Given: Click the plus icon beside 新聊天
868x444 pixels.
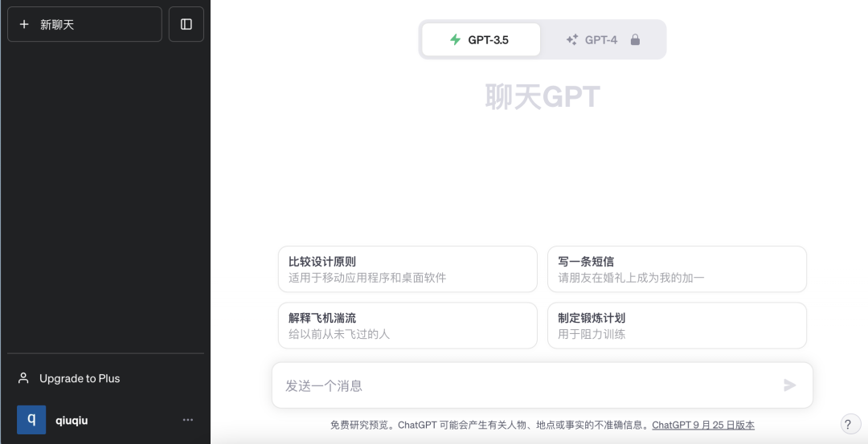Looking at the screenshot, I should click(24, 25).
